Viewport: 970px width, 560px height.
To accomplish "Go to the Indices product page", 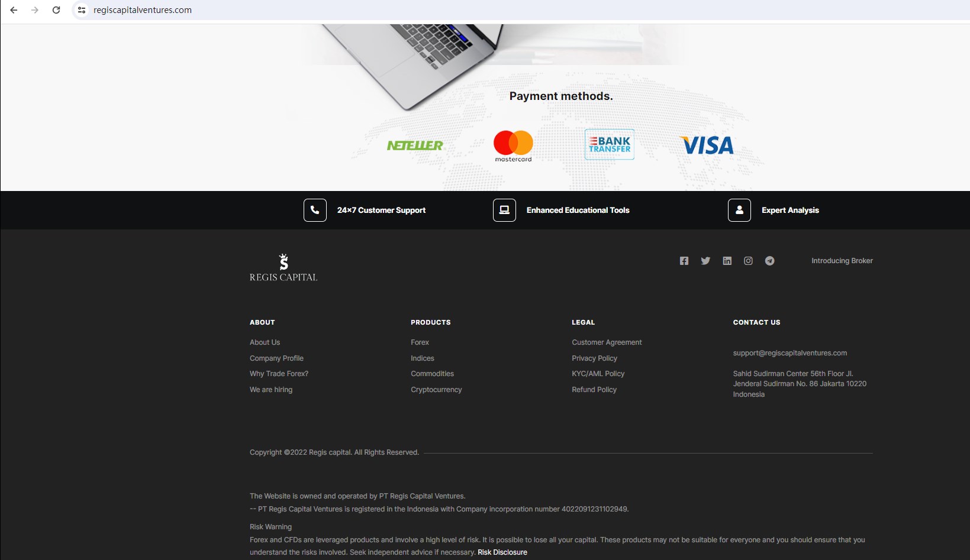I will [x=423, y=358].
